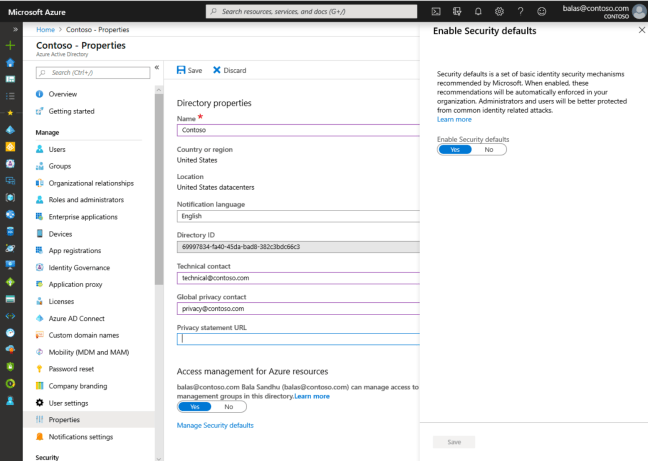The image size is (648, 461).
Task: Click the Save icon in the command bar
Action: pos(189,70)
